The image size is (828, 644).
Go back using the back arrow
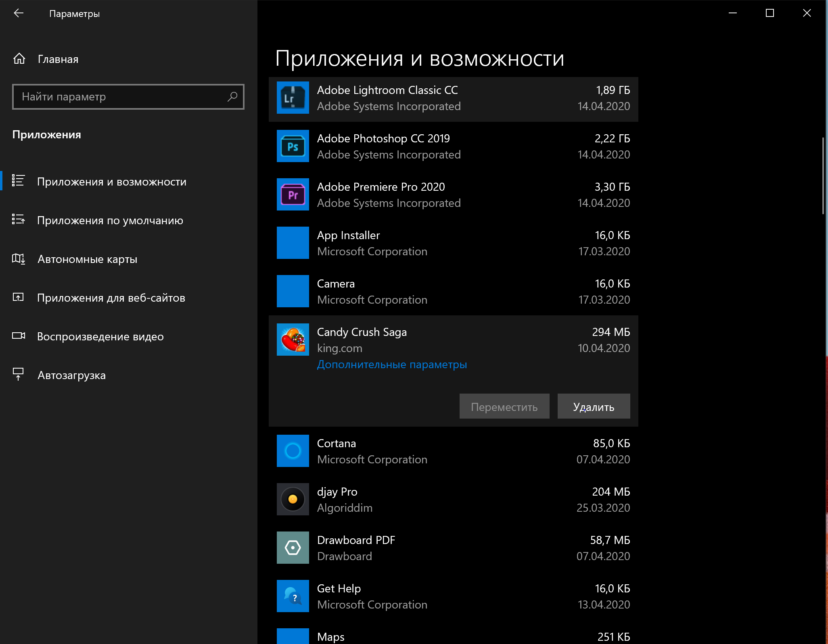19,13
